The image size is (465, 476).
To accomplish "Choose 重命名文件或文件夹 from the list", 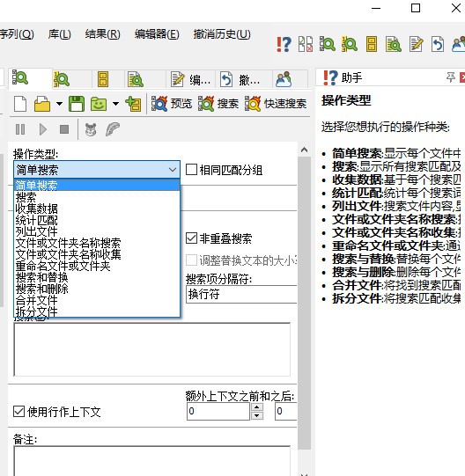I will (x=97, y=266).
